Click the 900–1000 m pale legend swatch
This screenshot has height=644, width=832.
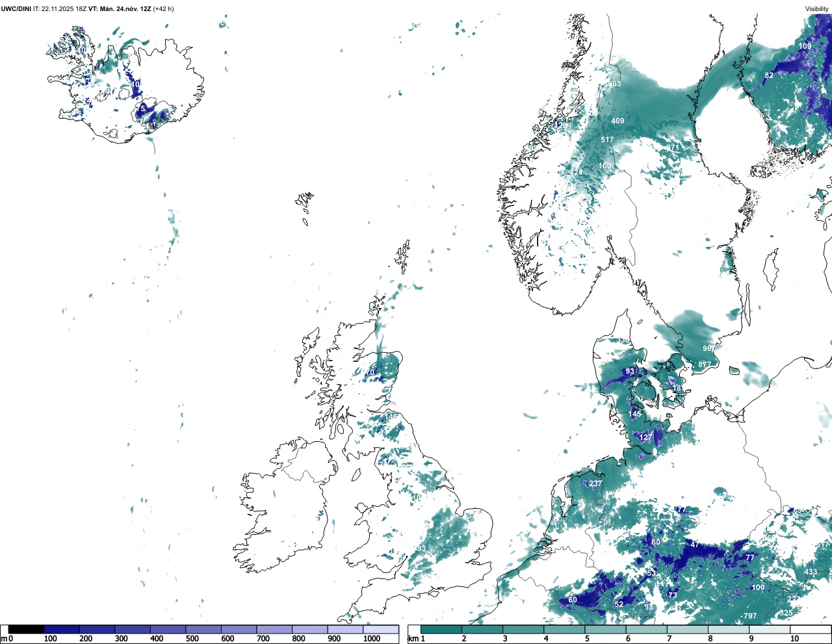[345, 630]
